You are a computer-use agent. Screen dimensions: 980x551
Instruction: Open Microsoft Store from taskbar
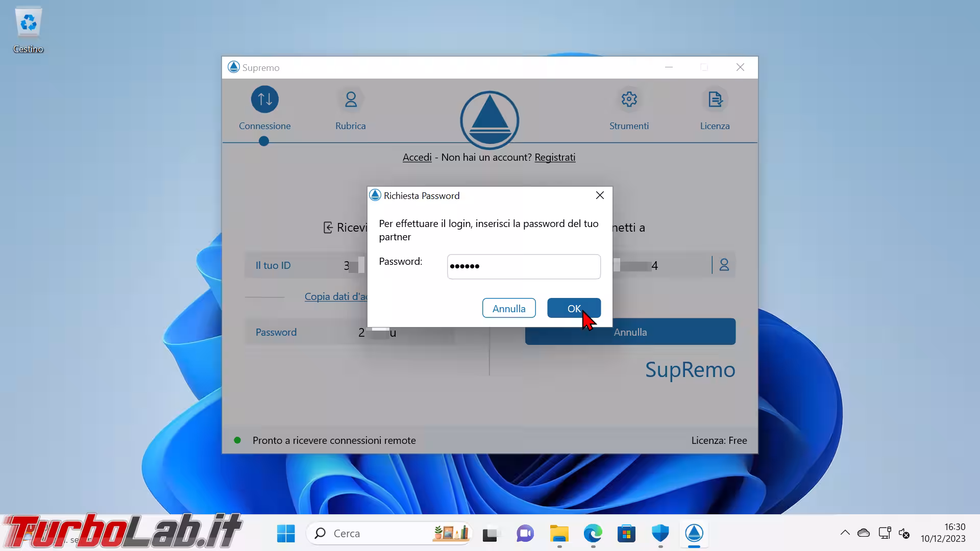pyautogui.click(x=626, y=534)
